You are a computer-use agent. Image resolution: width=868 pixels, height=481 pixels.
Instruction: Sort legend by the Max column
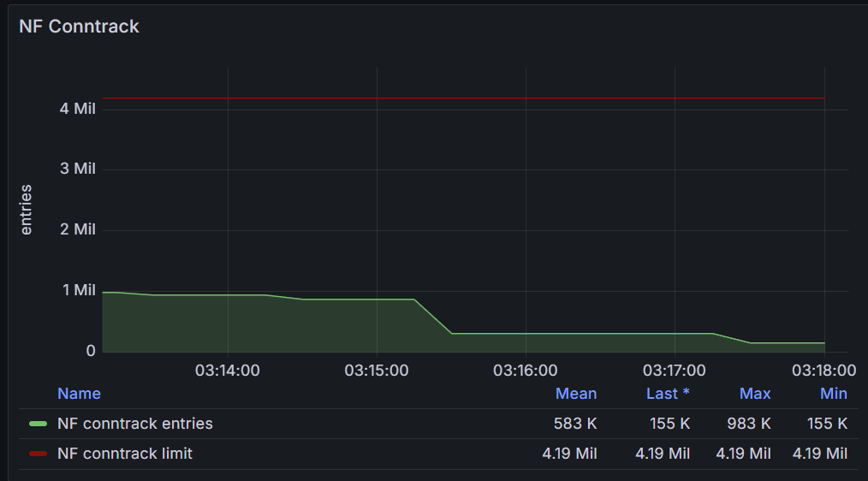pos(754,394)
